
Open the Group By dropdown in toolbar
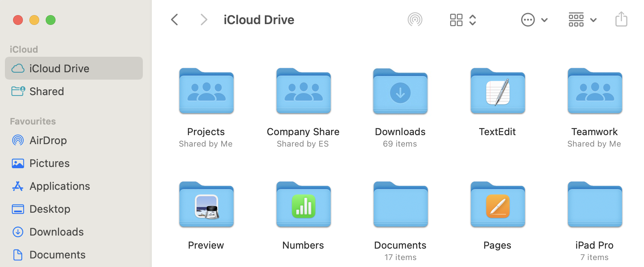582,20
